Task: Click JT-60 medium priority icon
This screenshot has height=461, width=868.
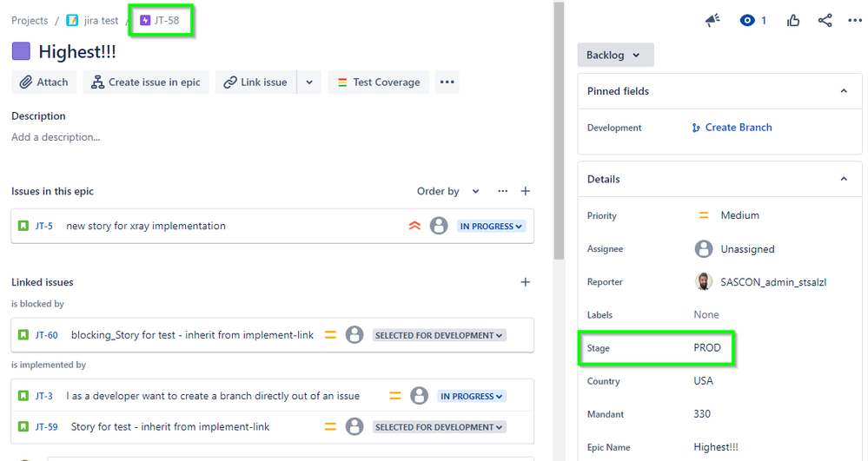Action: pos(330,335)
